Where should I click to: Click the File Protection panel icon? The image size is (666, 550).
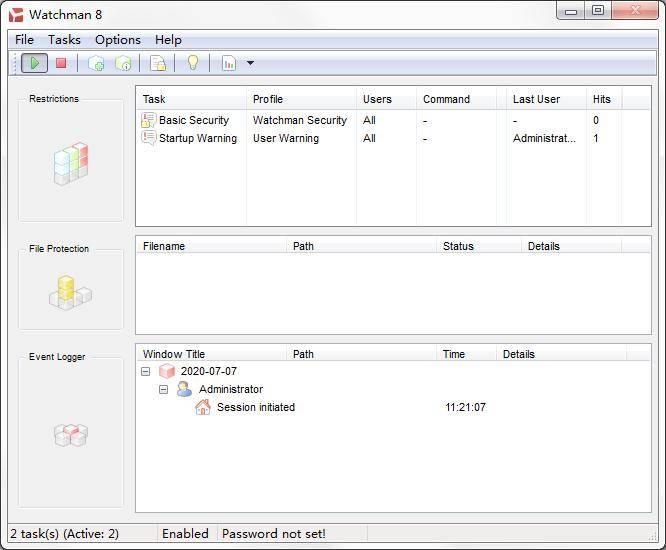pyautogui.click(x=70, y=292)
